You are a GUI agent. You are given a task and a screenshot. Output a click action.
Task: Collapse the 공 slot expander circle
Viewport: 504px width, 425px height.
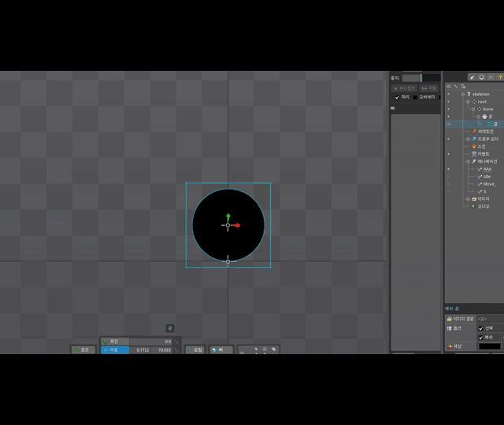[x=479, y=116]
